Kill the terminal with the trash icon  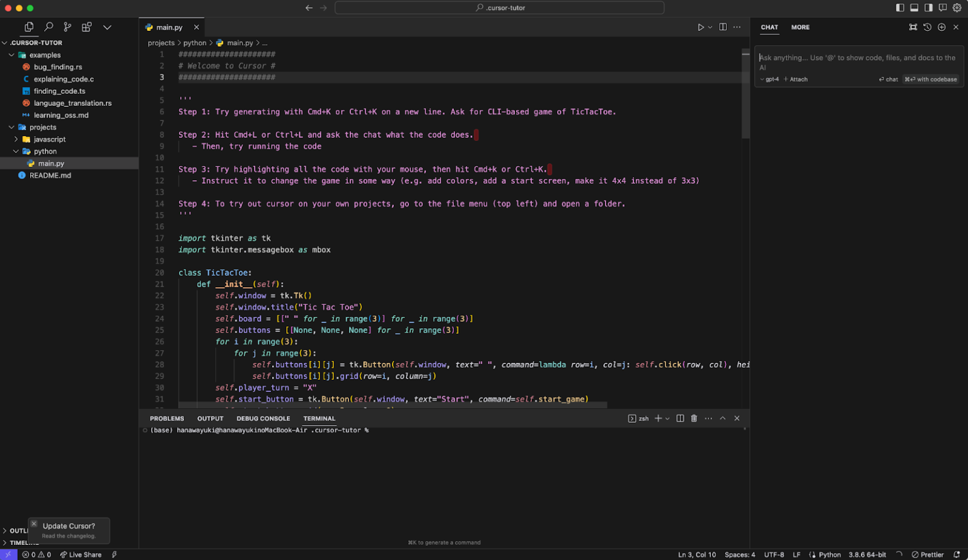(x=694, y=418)
